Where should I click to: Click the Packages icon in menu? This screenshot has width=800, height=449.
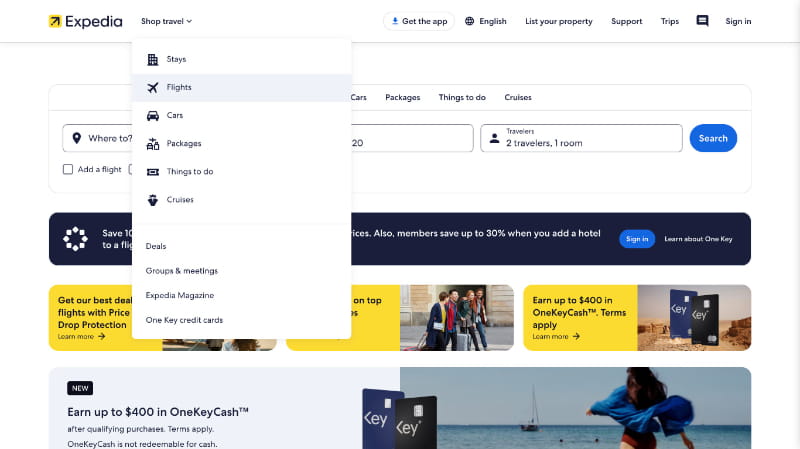point(153,144)
